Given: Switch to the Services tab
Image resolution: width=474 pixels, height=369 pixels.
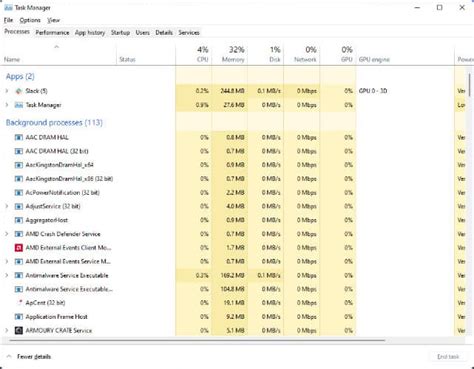Looking at the screenshot, I should pyautogui.click(x=189, y=33).
